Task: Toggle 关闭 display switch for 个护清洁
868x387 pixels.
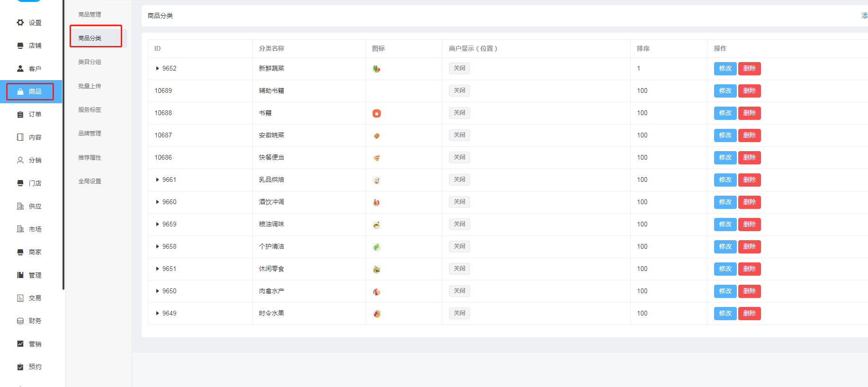Action: [x=459, y=246]
